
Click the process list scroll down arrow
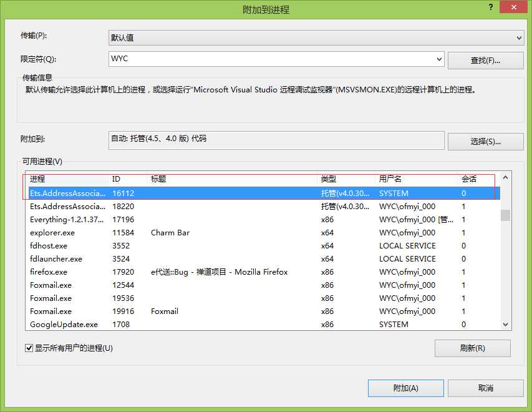pyautogui.click(x=505, y=325)
